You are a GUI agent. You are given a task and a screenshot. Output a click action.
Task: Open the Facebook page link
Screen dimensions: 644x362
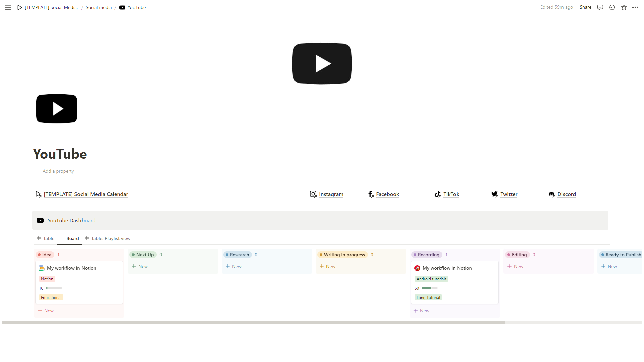387,194
